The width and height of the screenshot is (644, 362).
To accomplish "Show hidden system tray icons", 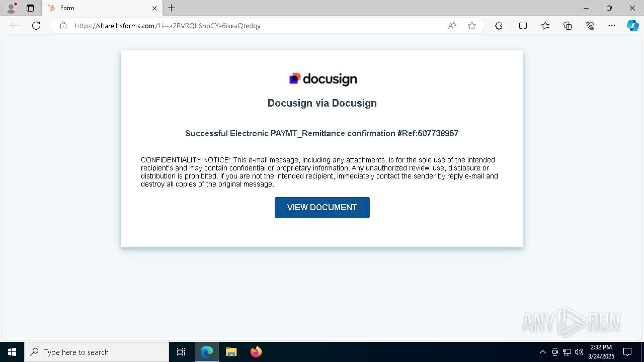I will [542, 352].
